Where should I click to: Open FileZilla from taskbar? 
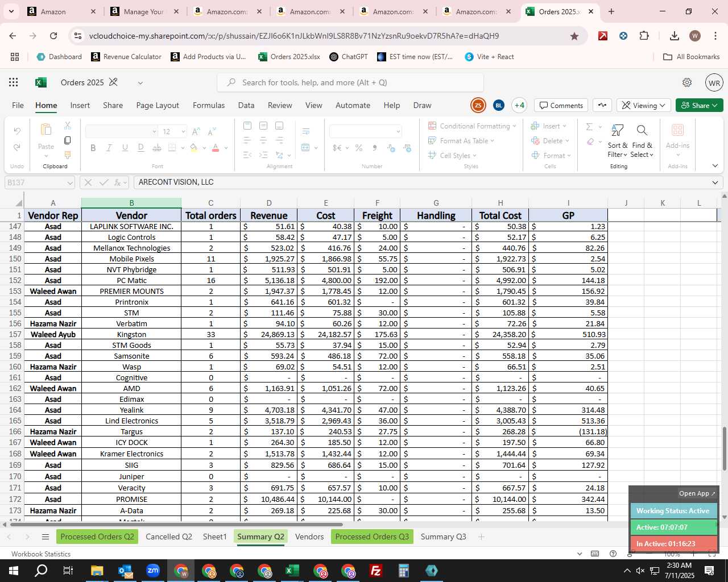point(375,571)
